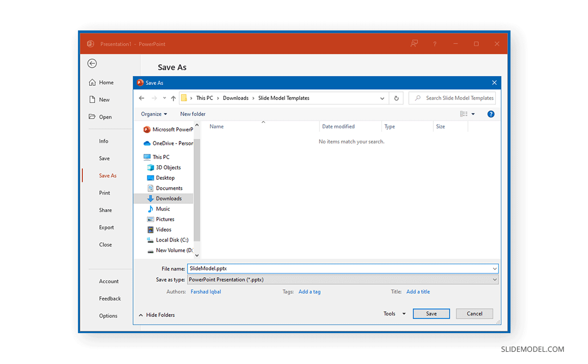Viewport: 588px width, 364px height.
Task: Change the file list view layout
Action: point(465,114)
